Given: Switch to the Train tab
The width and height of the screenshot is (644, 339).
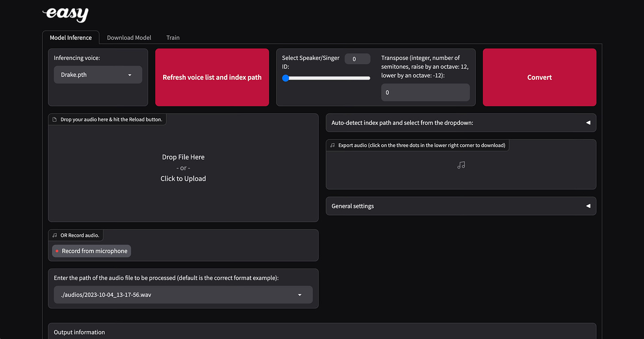Looking at the screenshot, I should 172,38.
